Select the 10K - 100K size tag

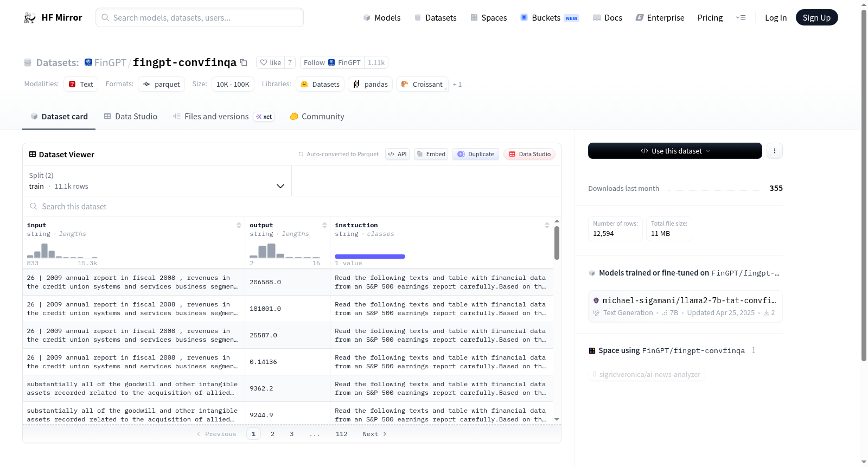233,84
